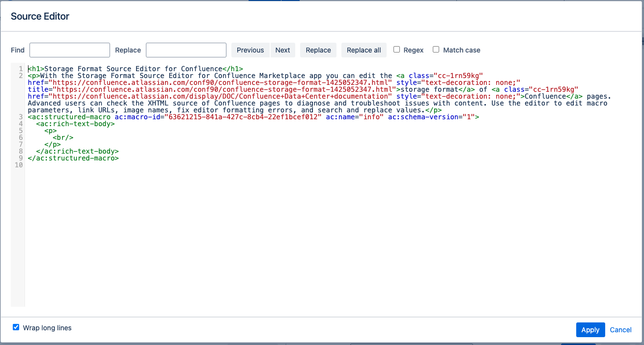Click the Find input field
Screen dimensions: 644x345
(x=70, y=50)
